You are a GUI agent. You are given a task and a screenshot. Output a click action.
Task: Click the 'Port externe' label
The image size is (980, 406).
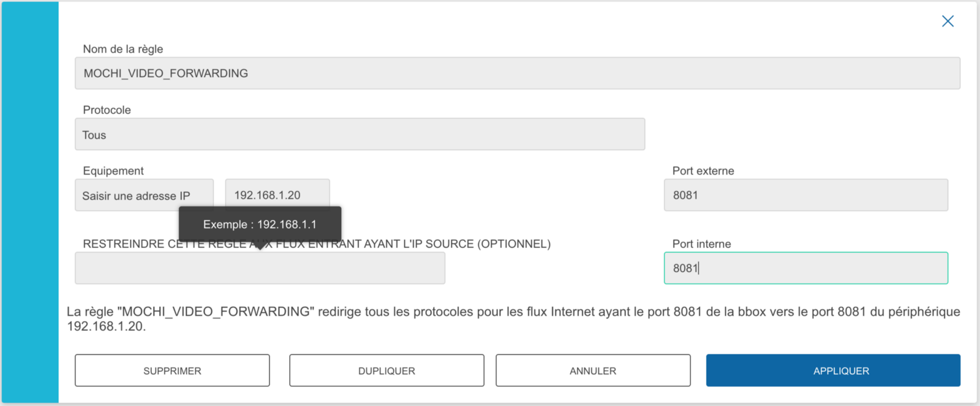click(x=703, y=171)
